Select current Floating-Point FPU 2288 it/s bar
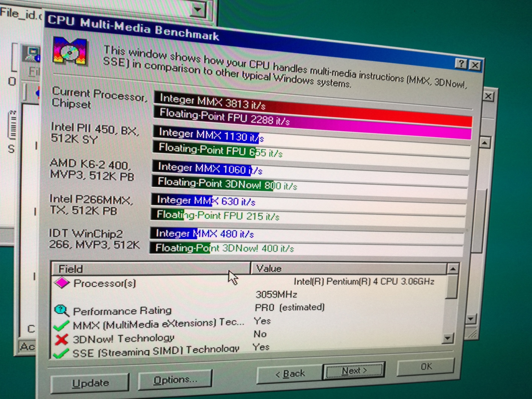This screenshot has width=532, height=399. (x=312, y=123)
